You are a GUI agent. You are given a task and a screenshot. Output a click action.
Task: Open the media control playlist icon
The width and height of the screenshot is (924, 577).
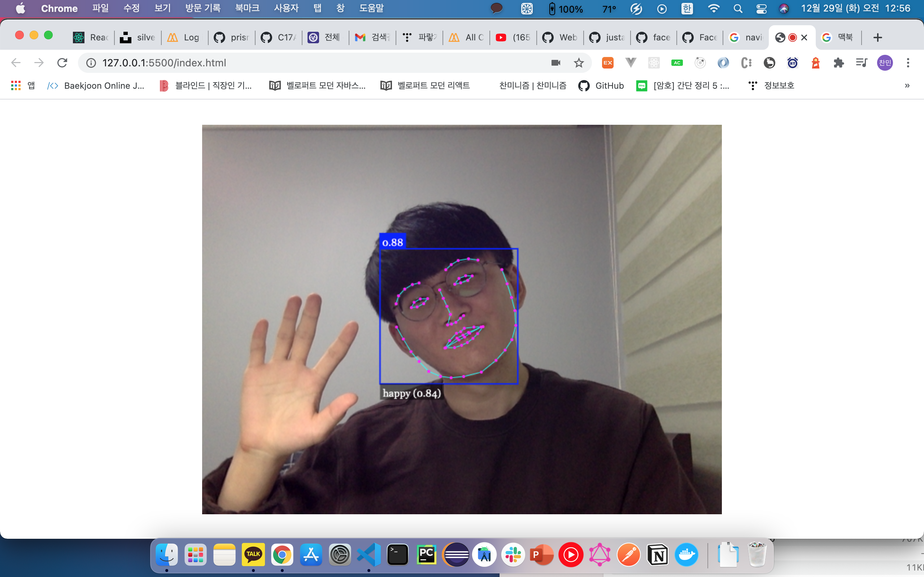(x=862, y=63)
